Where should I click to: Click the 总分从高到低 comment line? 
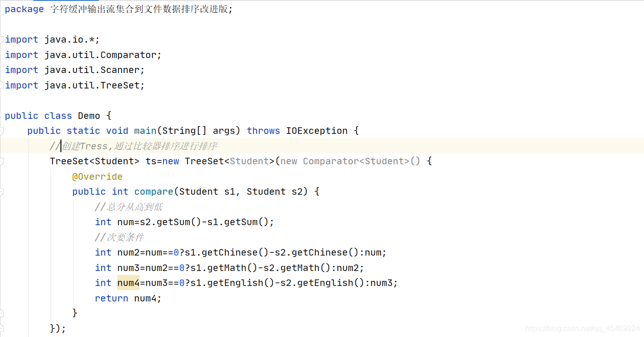(129, 207)
